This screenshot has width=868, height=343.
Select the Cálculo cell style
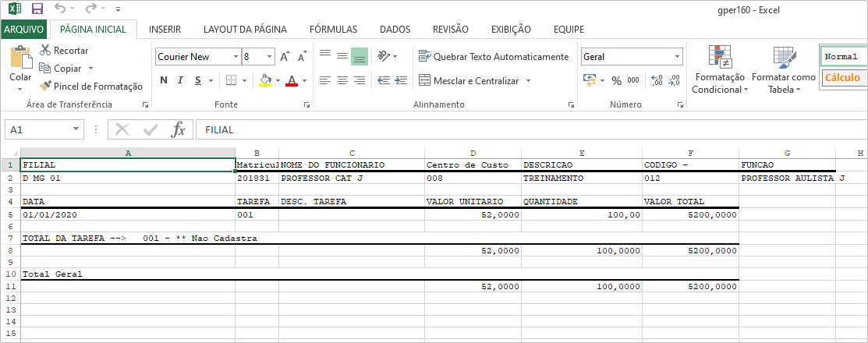[844, 77]
